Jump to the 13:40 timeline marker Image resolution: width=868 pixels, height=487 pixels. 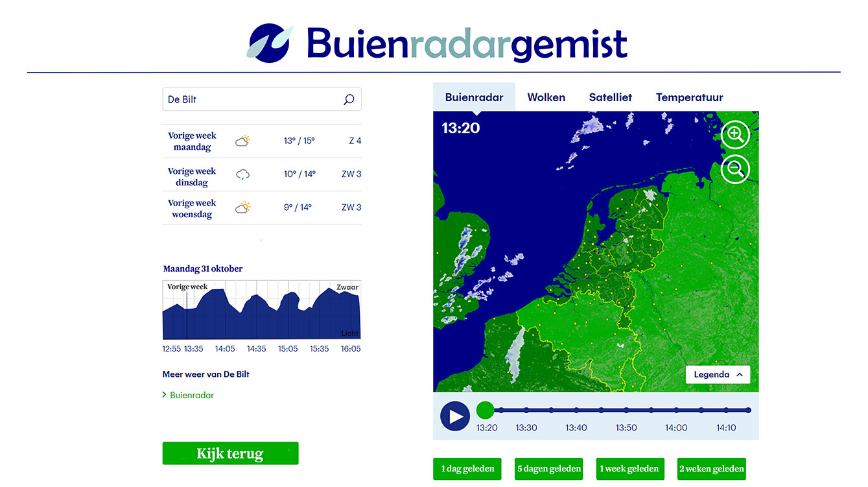tap(576, 410)
